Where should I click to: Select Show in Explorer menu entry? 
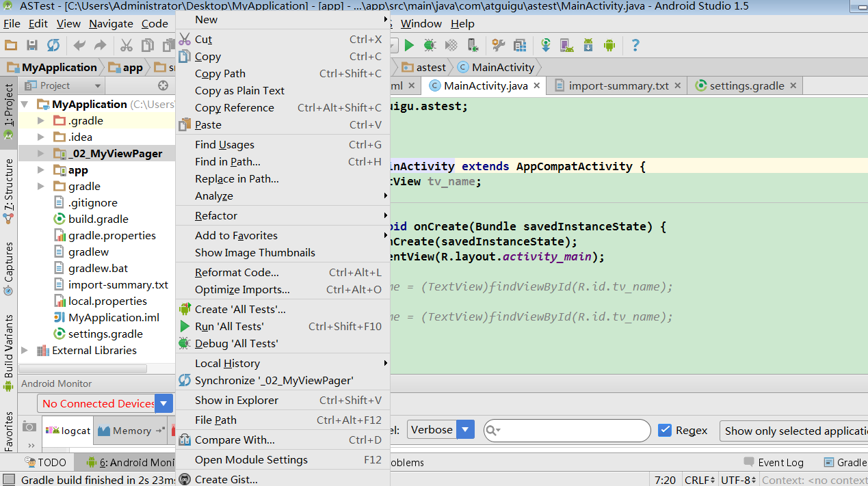click(236, 400)
